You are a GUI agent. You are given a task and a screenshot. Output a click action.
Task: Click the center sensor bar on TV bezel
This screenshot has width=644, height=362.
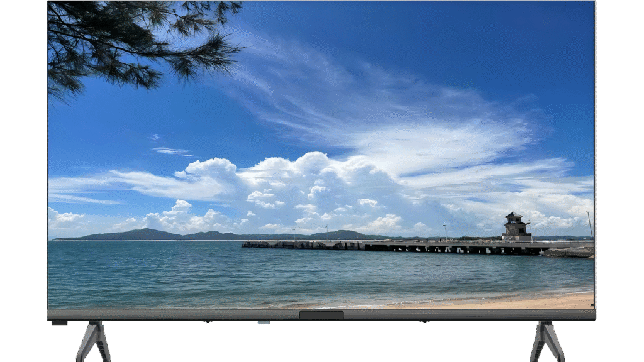coord(321,315)
